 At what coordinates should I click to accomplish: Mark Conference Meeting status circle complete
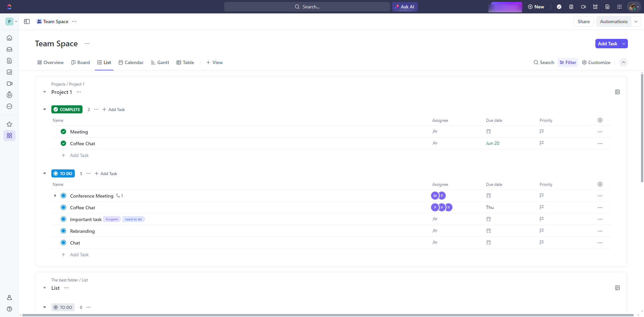click(x=63, y=196)
